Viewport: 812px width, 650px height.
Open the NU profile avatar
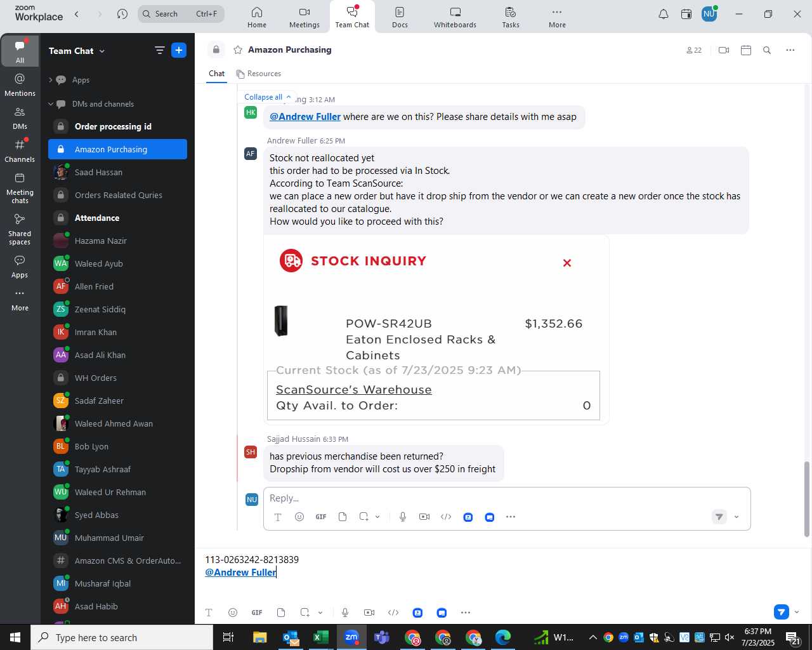coord(709,14)
